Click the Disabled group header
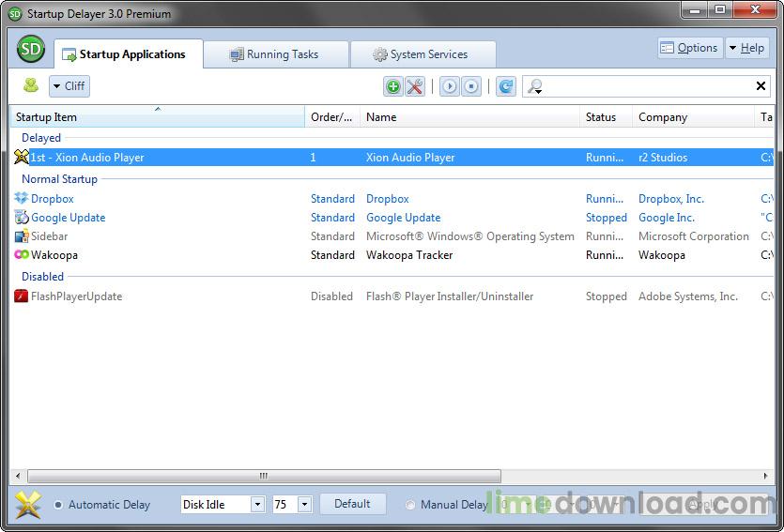 pos(42,276)
